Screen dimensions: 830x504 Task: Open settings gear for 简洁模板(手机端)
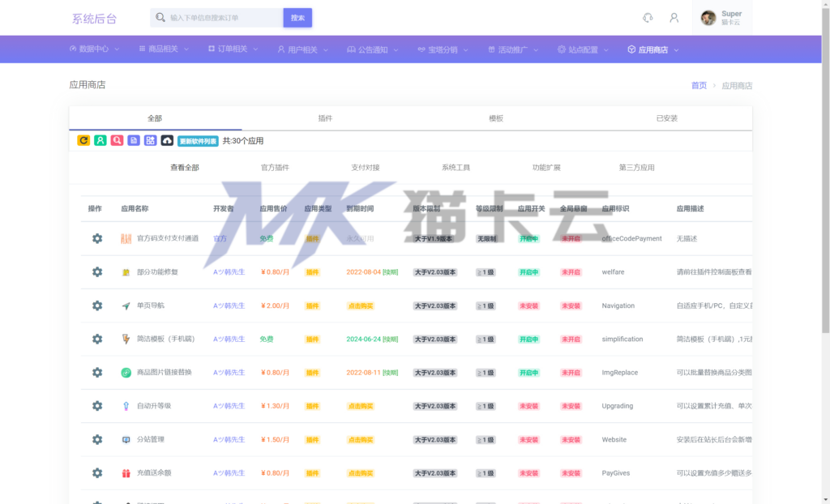[x=97, y=339]
